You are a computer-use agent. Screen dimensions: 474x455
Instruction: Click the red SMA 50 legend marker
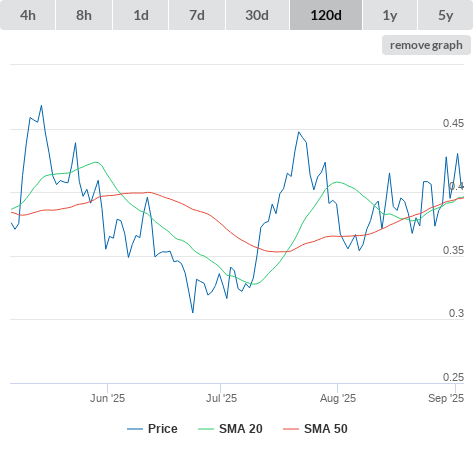(291, 429)
